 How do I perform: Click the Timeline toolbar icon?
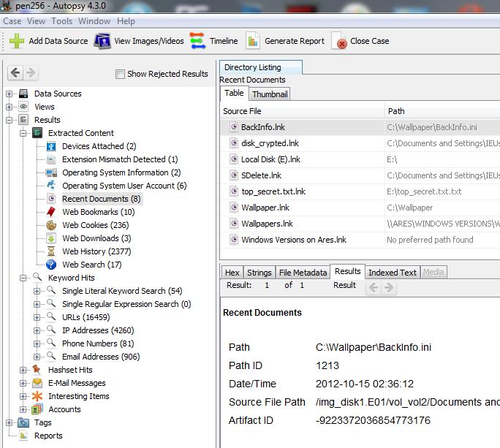(x=197, y=41)
